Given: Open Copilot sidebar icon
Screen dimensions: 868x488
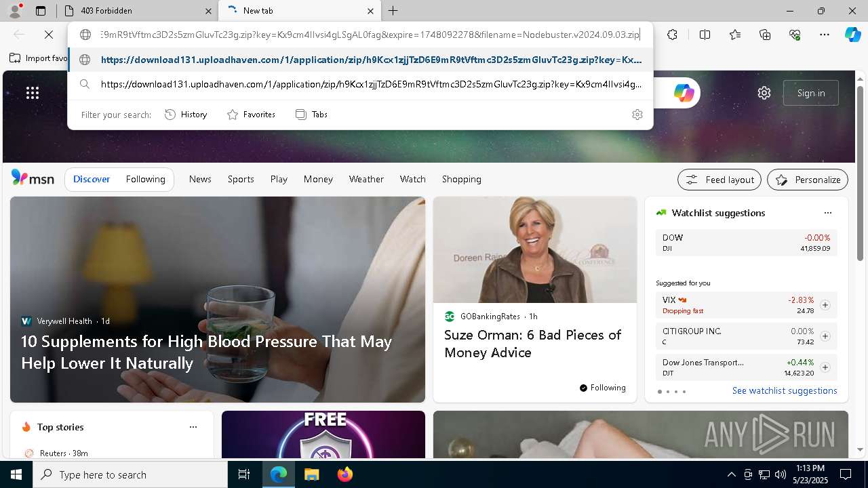Looking at the screenshot, I should click(x=852, y=35).
